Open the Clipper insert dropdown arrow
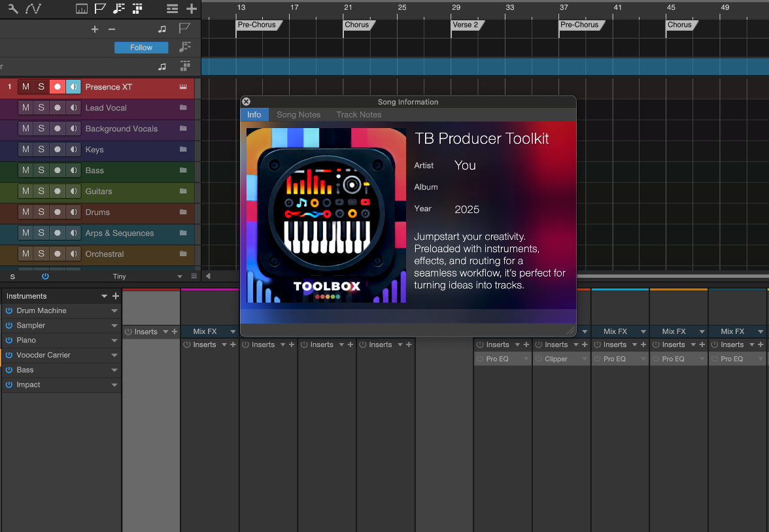This screenshot has width=769, height=532. pos(585,359)
